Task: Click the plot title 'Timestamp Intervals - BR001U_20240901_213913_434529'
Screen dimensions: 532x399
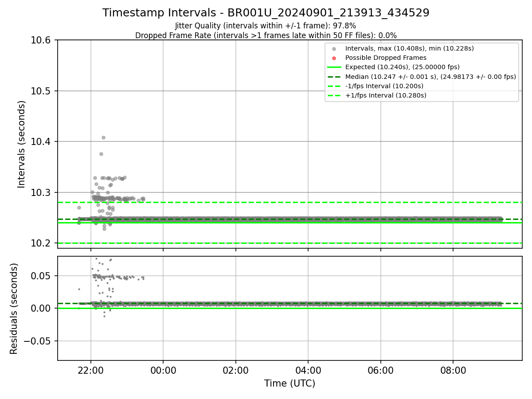Action: click(266, 13)
